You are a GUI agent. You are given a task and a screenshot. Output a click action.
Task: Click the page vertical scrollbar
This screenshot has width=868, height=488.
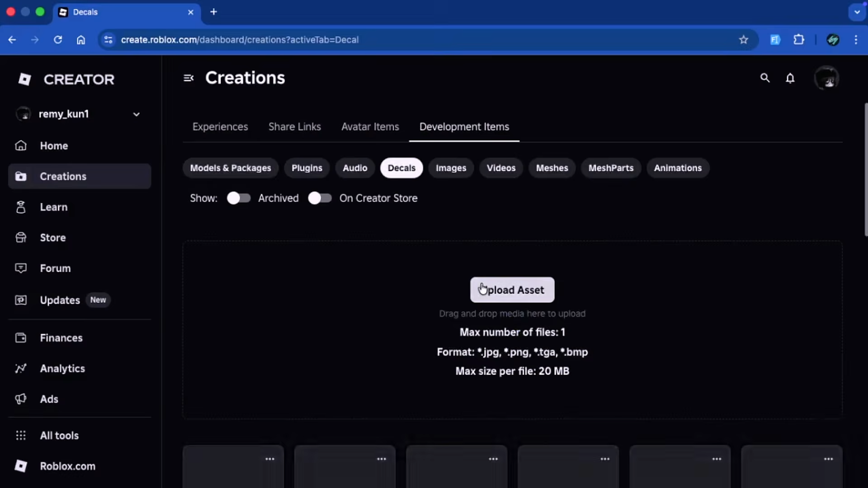pyautogui.click(x=865, y=169)
